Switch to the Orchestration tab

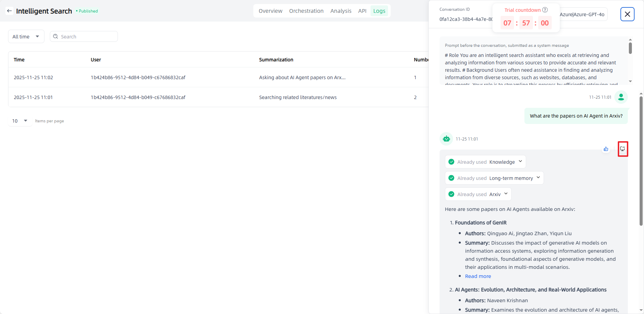click(306, 11)
